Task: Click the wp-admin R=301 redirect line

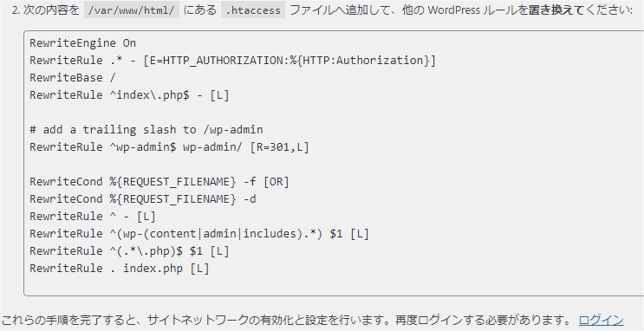Action: [x=169, y=147]
